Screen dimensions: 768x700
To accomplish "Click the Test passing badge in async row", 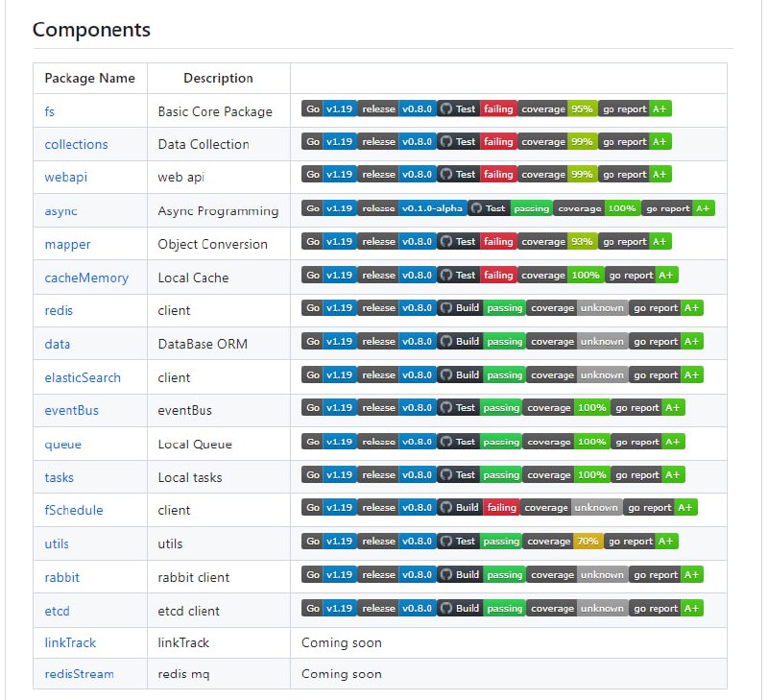I will point(509,208).
